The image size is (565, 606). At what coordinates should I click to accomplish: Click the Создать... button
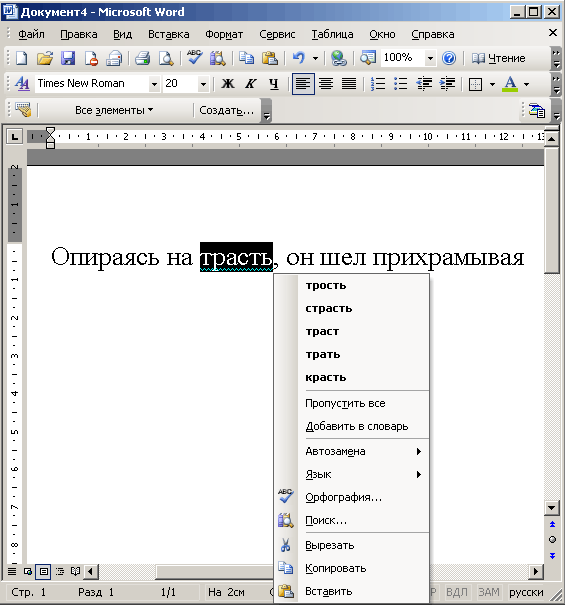click(226, 110)
